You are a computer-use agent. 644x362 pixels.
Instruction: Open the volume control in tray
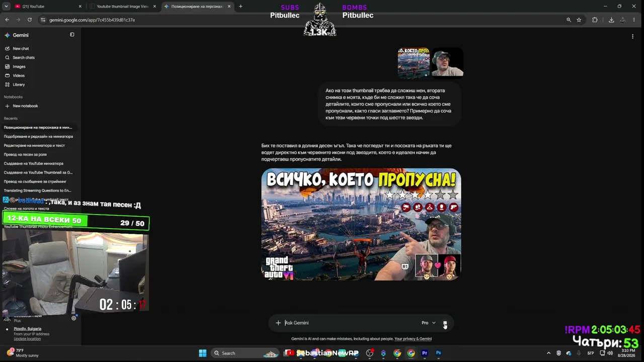pyautogui.click(x=610, y=353)
